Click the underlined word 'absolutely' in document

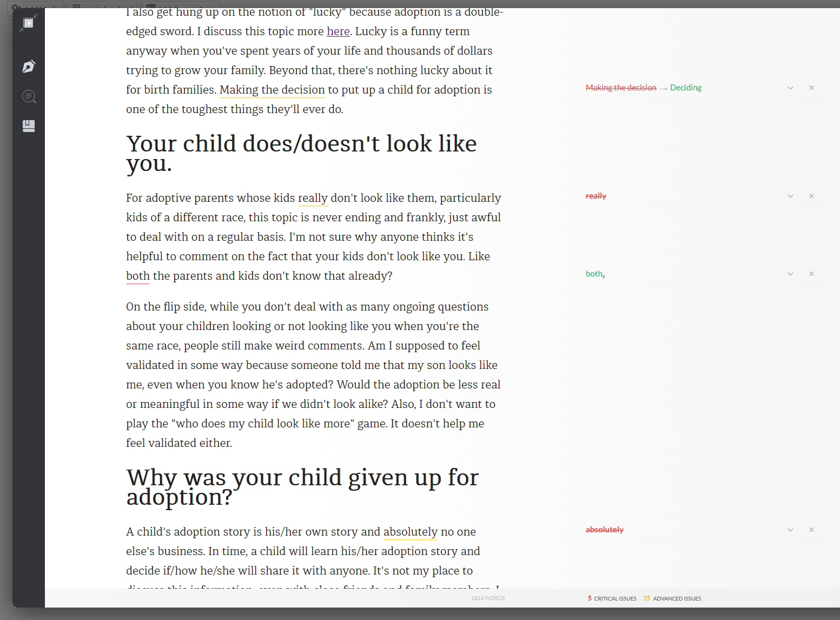pos(411,532)
